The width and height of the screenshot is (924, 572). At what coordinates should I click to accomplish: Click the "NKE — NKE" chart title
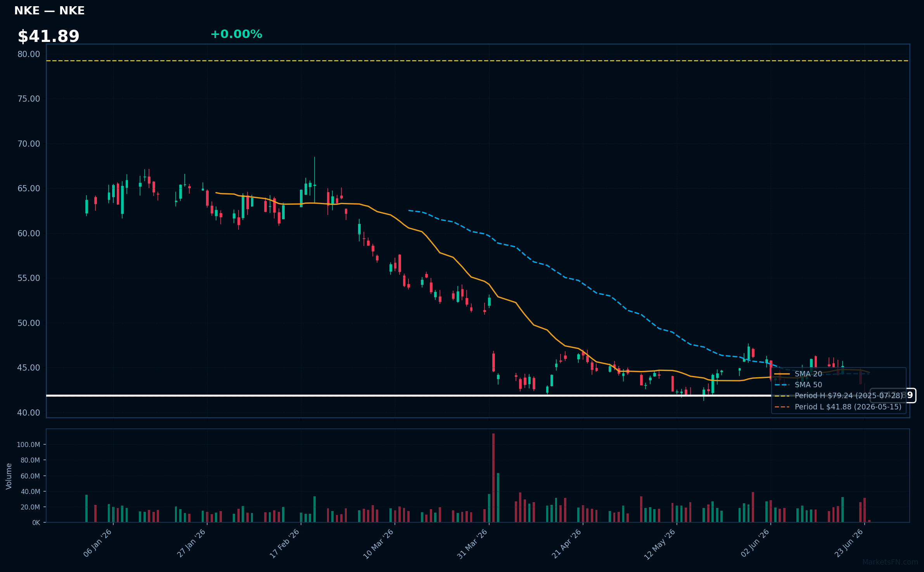pos(49,10)
